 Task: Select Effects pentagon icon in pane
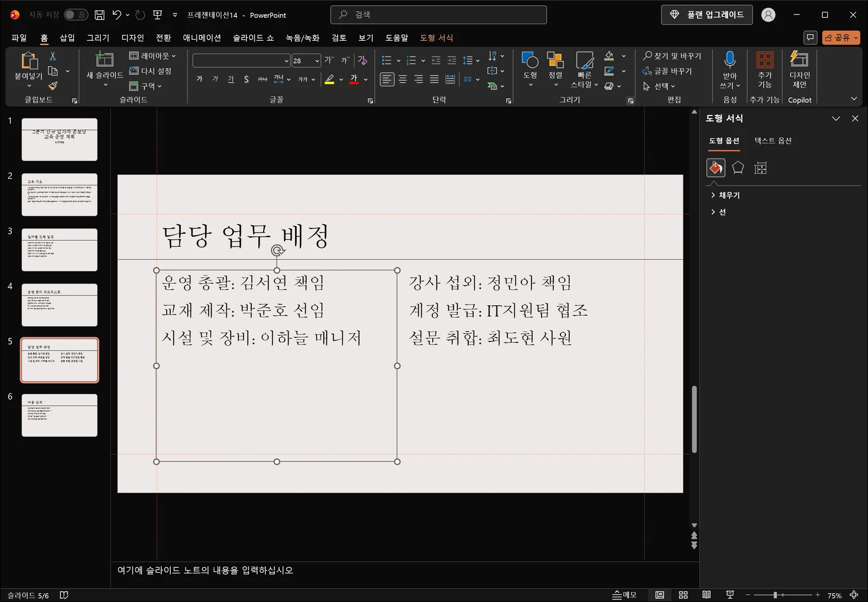[x=738, y=168]
